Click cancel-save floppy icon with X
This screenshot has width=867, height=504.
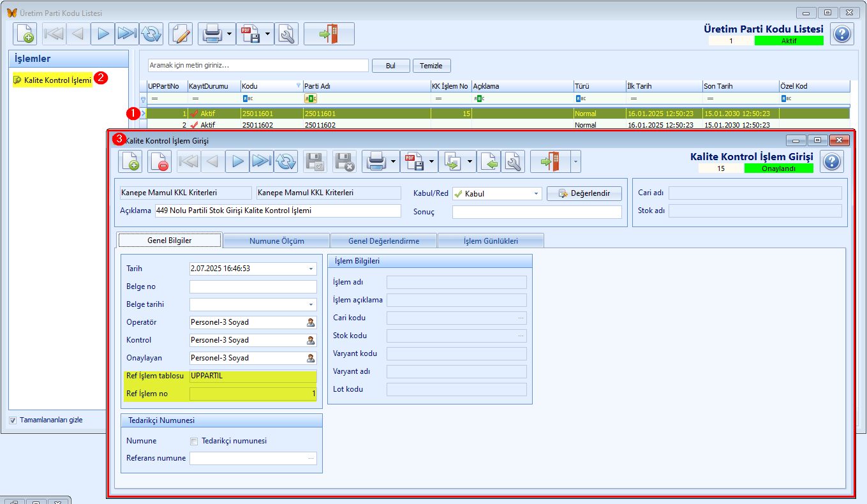345,162
